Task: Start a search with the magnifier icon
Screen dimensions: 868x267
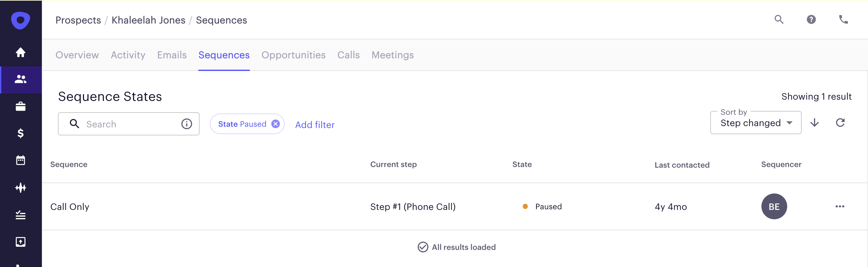Action: pos(779,20)
